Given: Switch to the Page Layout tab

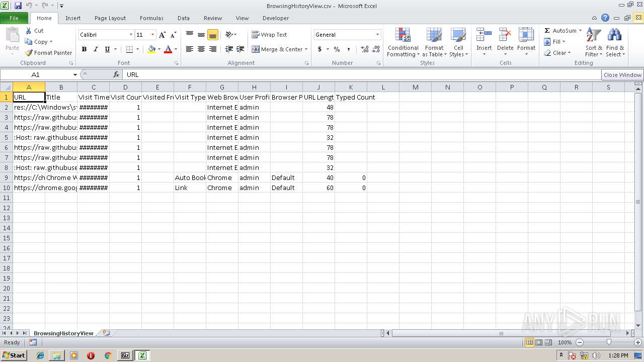Looking at the screenshot, I should tap(110, 18).
